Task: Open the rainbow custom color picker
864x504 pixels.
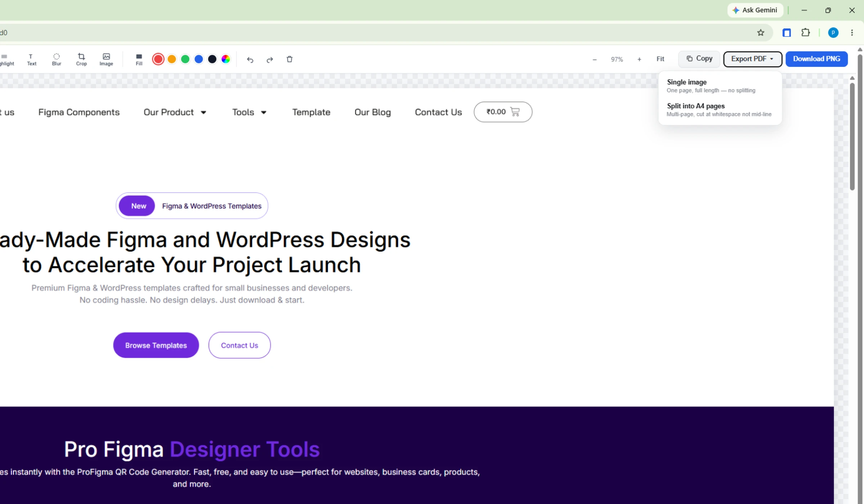Action: pyautogui.click(x=226, y=59)
